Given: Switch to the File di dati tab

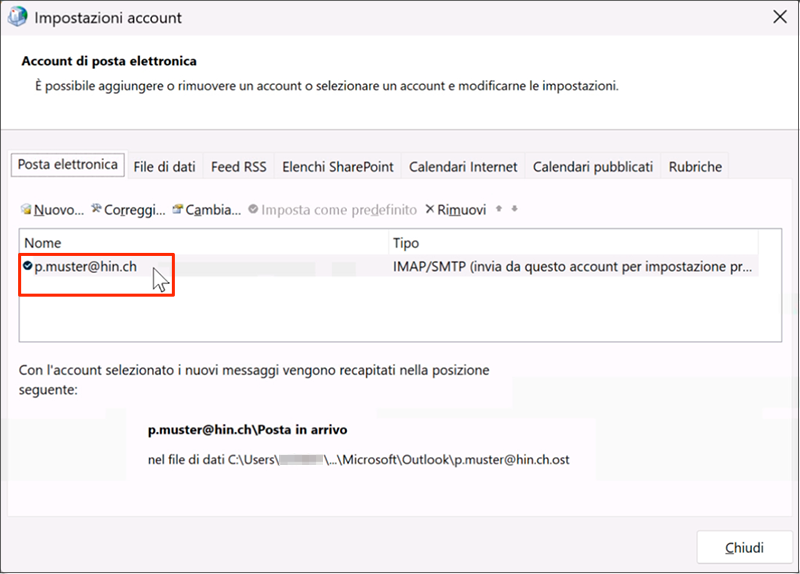Looking at the screenshot, I should [164, 167].
